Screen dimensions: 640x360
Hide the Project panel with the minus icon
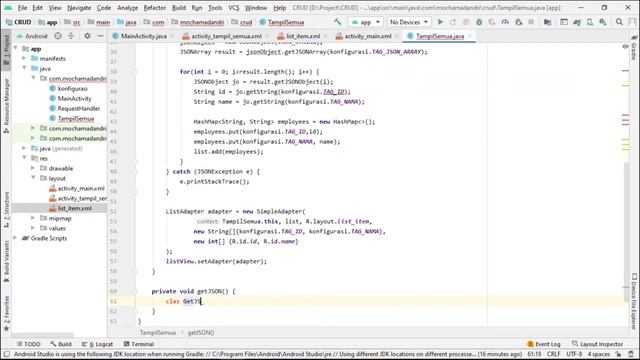coord(100,36)
